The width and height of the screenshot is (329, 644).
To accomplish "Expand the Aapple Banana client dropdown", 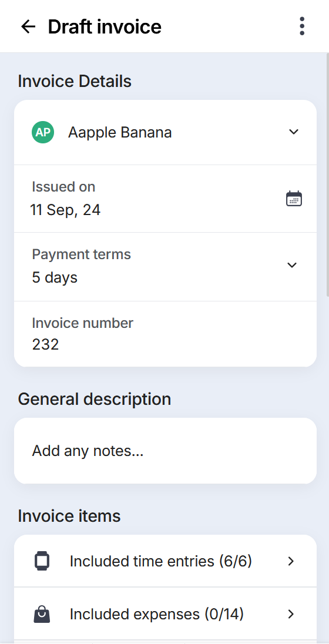I will point(293,132).
